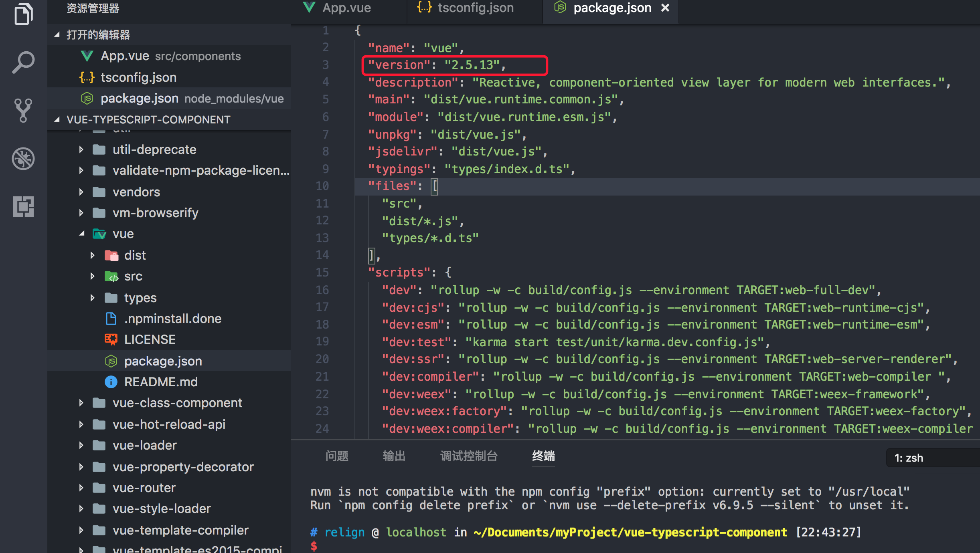The width and height of the screenshot is (980, 553).
Task: Open the Debug view icon
Action: [x=23, y=159]
